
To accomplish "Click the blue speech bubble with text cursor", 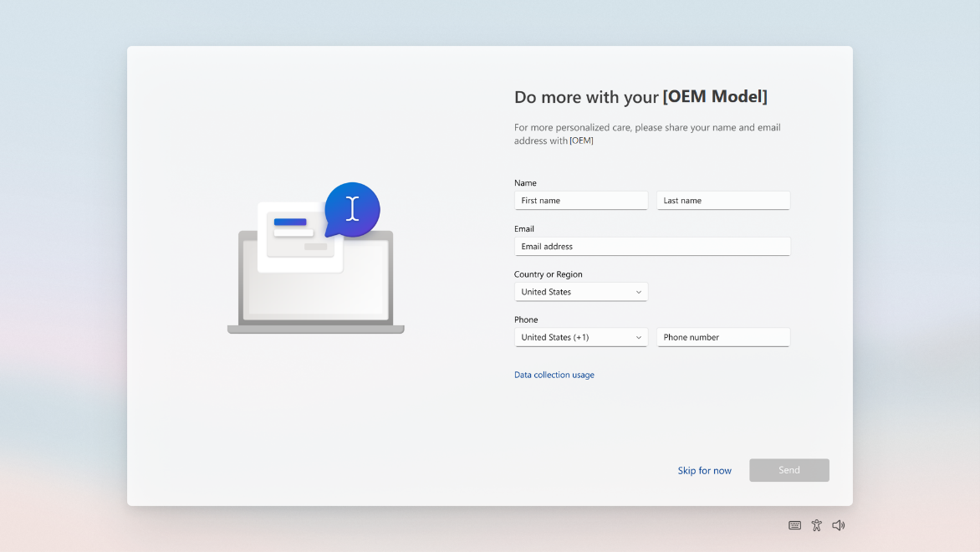I will tap(353, 210).
